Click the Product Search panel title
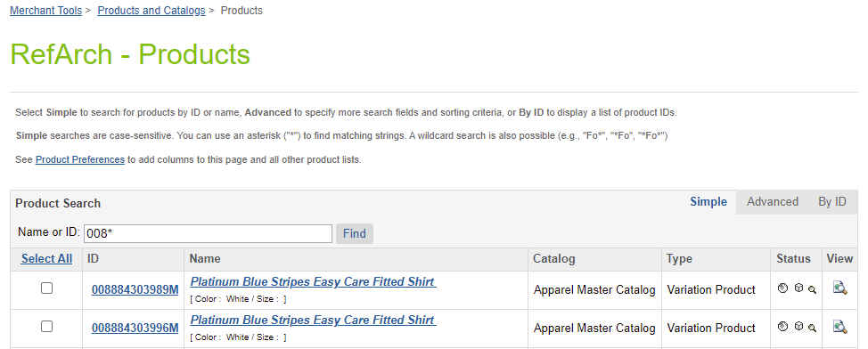This screenshot has width=868, height=349. pos(58,204)
